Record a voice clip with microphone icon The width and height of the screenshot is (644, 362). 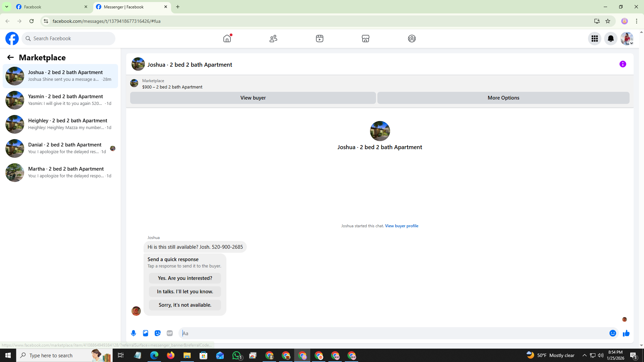click(133, 333)
